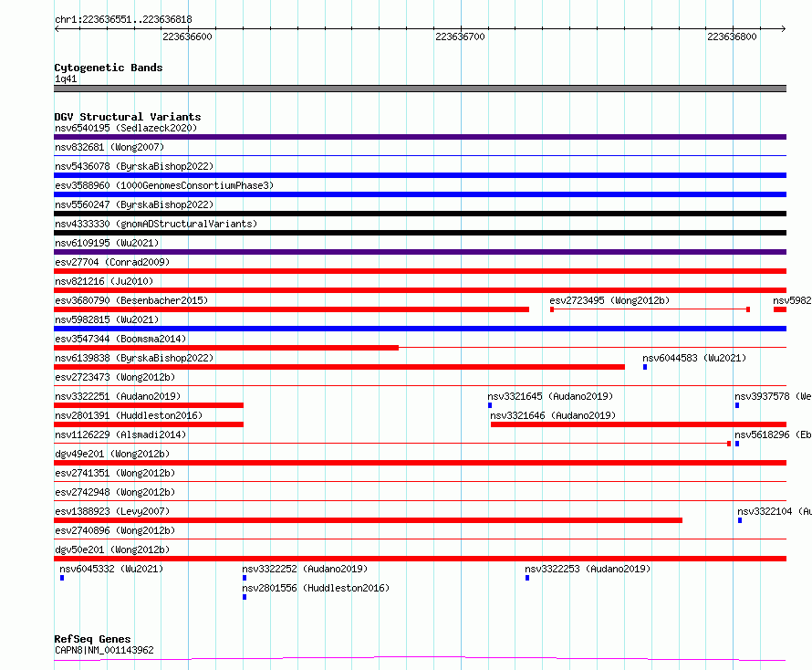This screenshot has height=670, width=812.
Task: Open nsv4333330 (gnomADStructuralVariants) label
Action: 156,224
